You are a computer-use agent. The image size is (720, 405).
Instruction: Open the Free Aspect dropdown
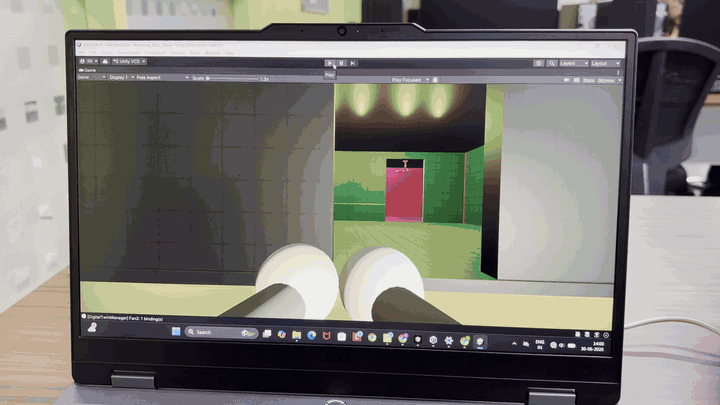tap(162, 78)
